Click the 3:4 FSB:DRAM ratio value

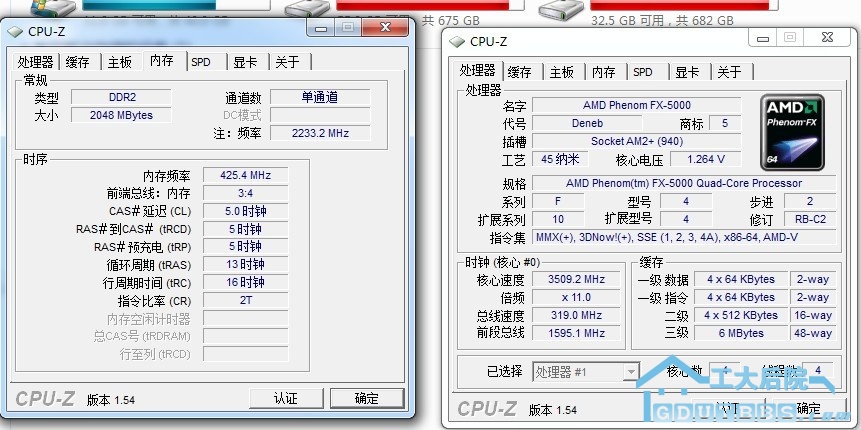(245, 193)
